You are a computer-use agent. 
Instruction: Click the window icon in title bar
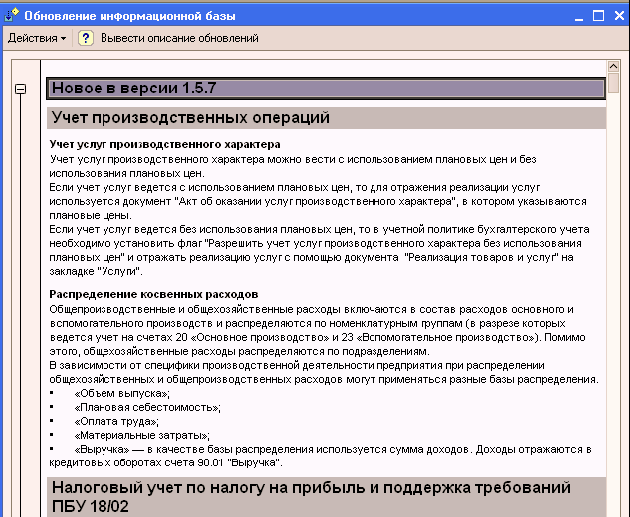[10, 15]
